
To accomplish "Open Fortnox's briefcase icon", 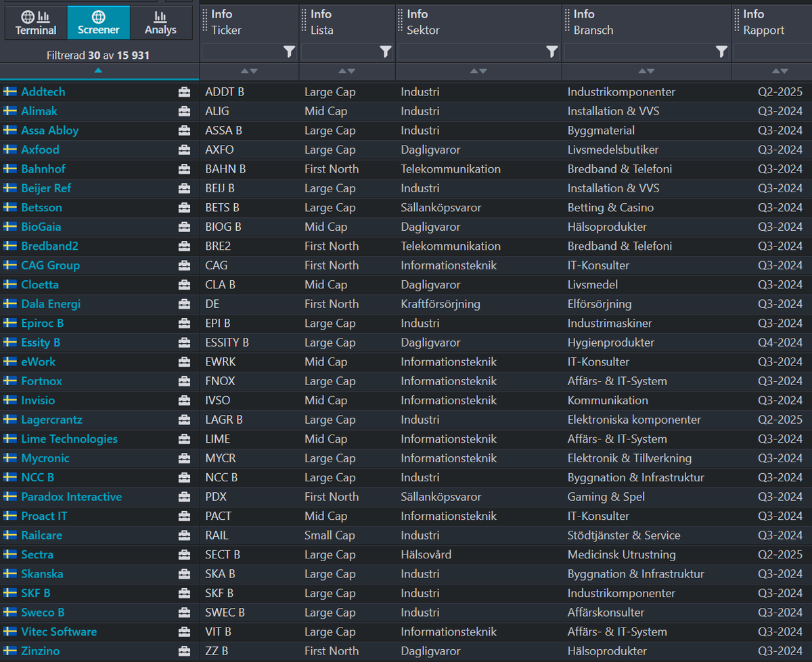I will click(x=184, y=381).
